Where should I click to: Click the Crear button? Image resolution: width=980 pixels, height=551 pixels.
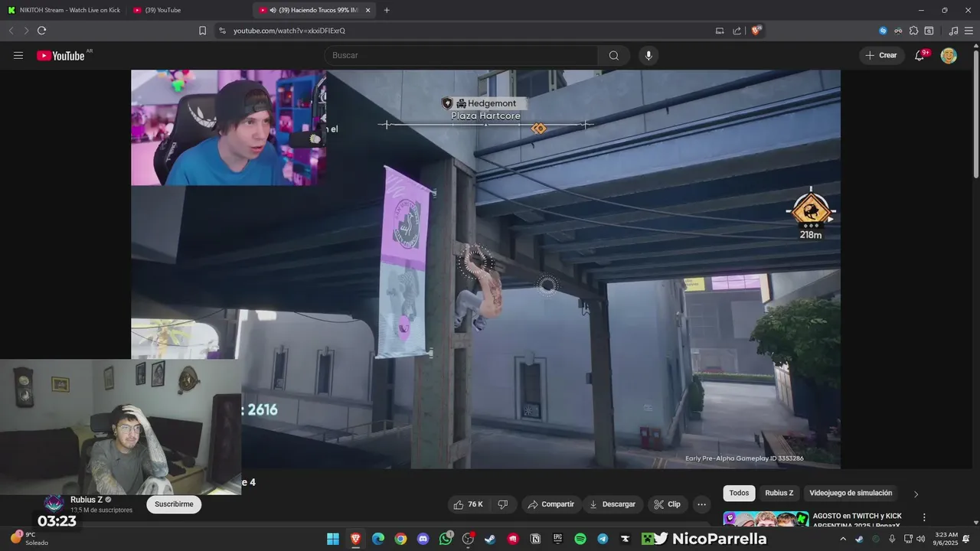(x=881, y=55)
